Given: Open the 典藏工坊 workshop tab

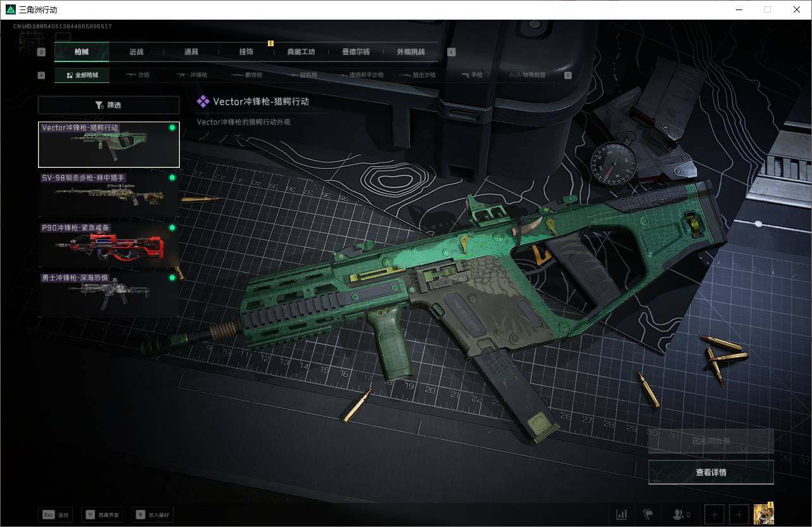Looking at the screenshot, I should 301,52.
